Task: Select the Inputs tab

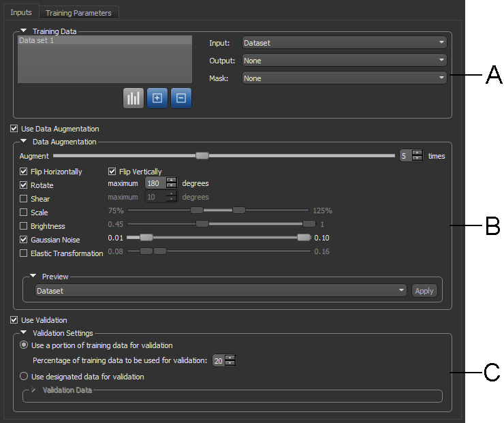Action: pyautogui.click(x=20, y=13)
